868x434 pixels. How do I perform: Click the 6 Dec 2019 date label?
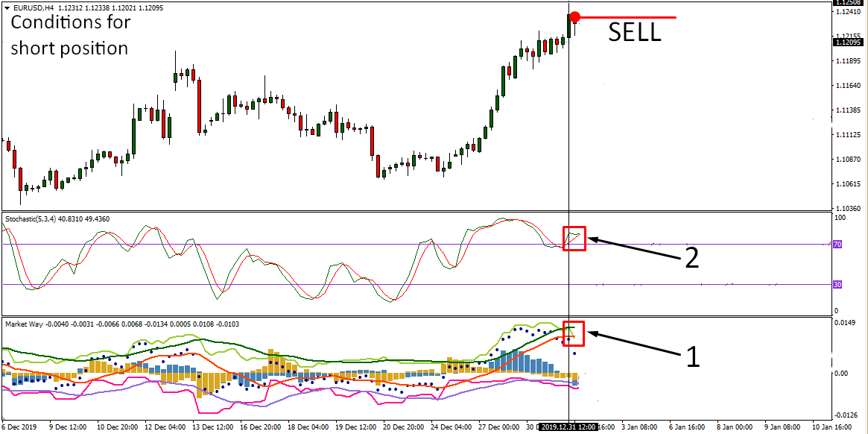19,427
